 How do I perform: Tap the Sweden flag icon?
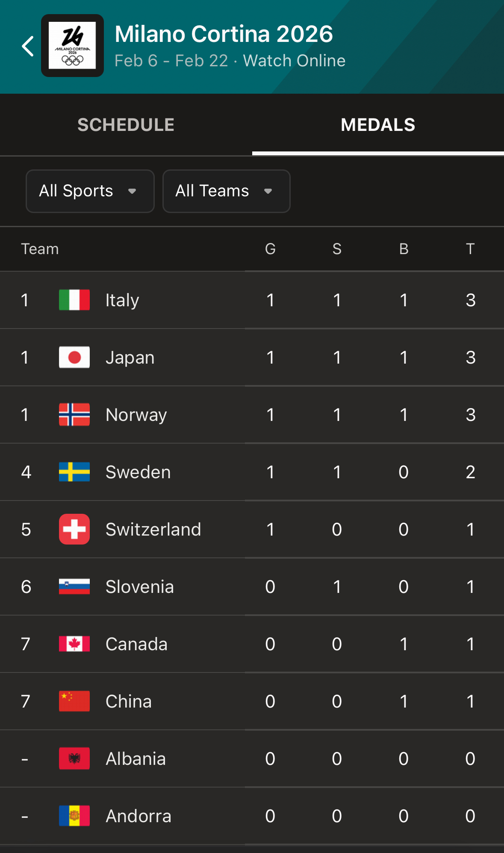[74, 472]
